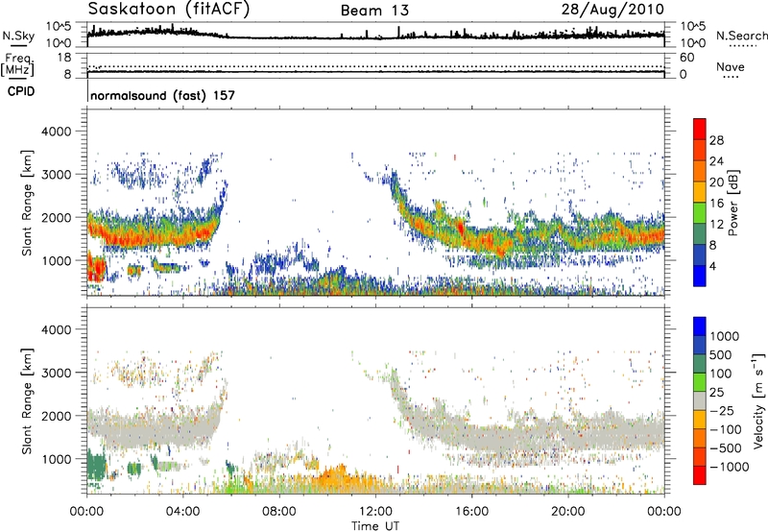This screenshot has width=768, height=532.
Task: Pick the dark green 100–500 Velocity colorbar segment
Action: coord(700,364)
